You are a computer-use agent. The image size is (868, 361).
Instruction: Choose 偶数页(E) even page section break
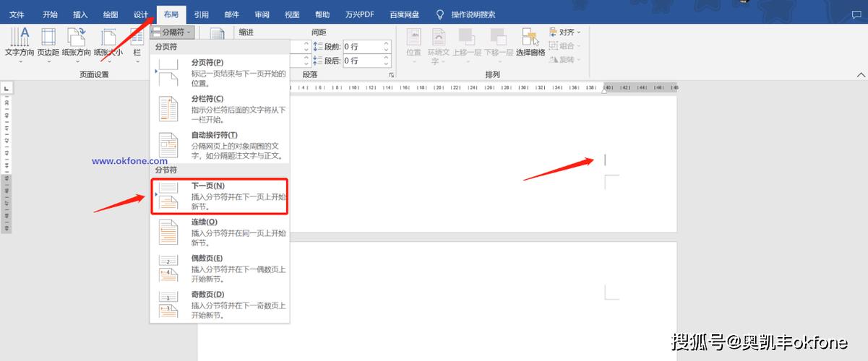[x=220, y=269]
